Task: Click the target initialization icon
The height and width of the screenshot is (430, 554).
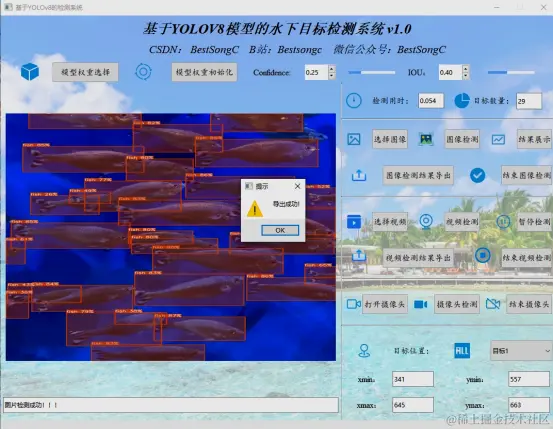Action: [x=143, y=72]
